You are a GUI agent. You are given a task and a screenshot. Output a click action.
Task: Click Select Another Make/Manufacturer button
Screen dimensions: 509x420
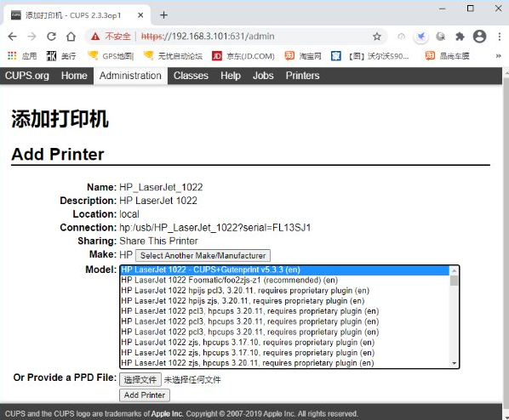[203, 255]
